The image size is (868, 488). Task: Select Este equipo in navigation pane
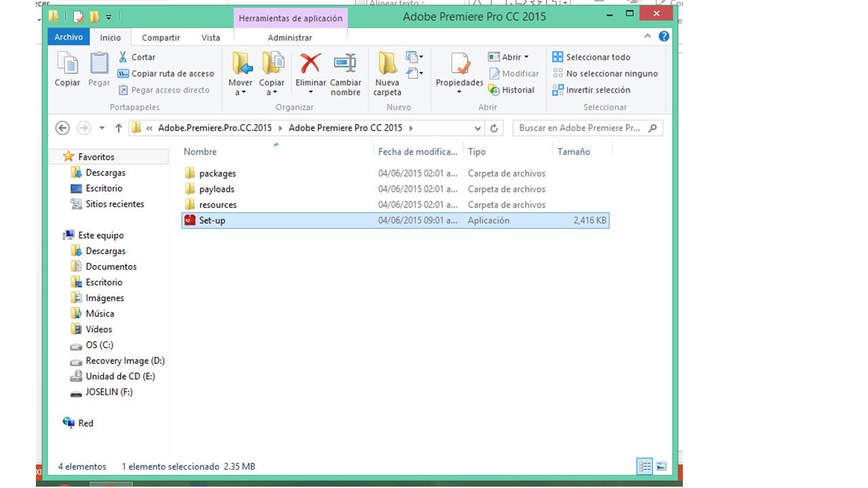100,235
